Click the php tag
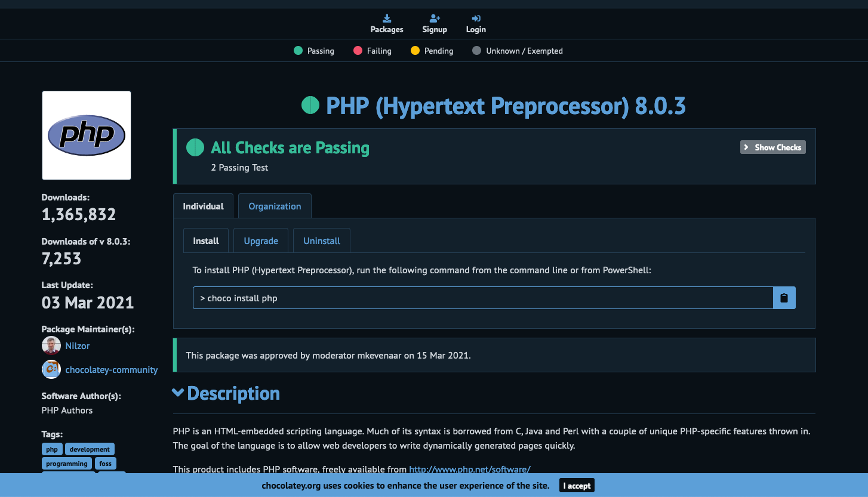This screenshot has height=497, width=868. (52, 449)
